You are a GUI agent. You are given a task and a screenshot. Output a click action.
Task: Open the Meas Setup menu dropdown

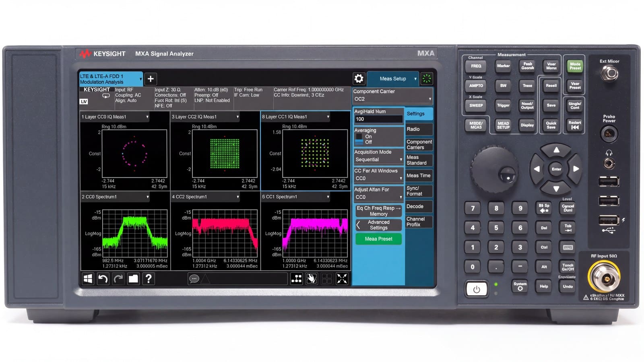393,79
